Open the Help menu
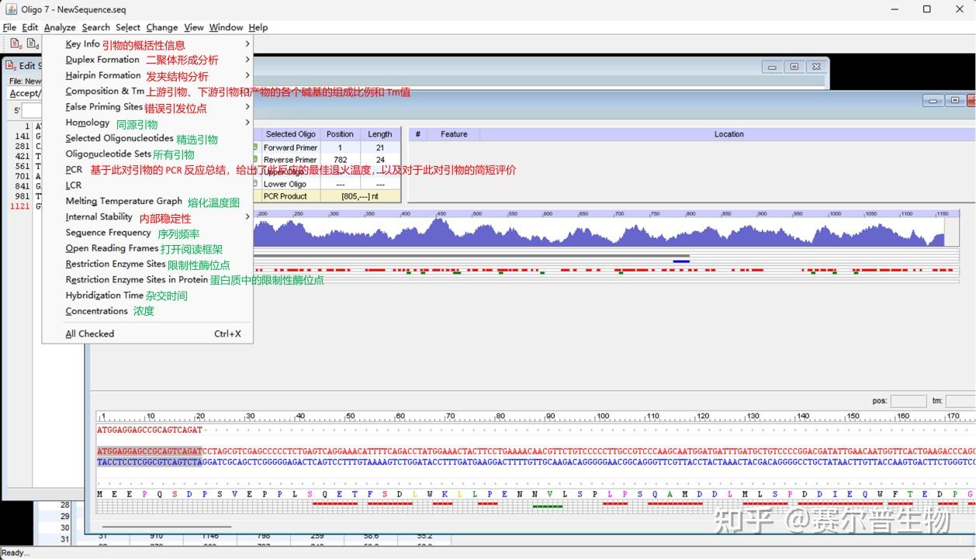976x560 pixels. point(258,27)
